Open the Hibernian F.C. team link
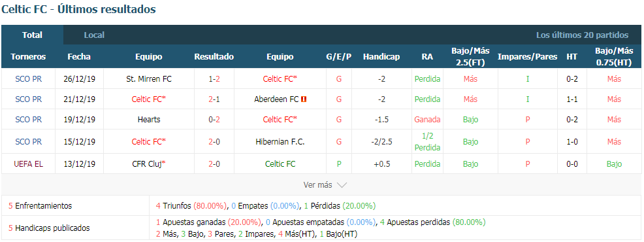644x242 pixels. [x=280, y=141]
